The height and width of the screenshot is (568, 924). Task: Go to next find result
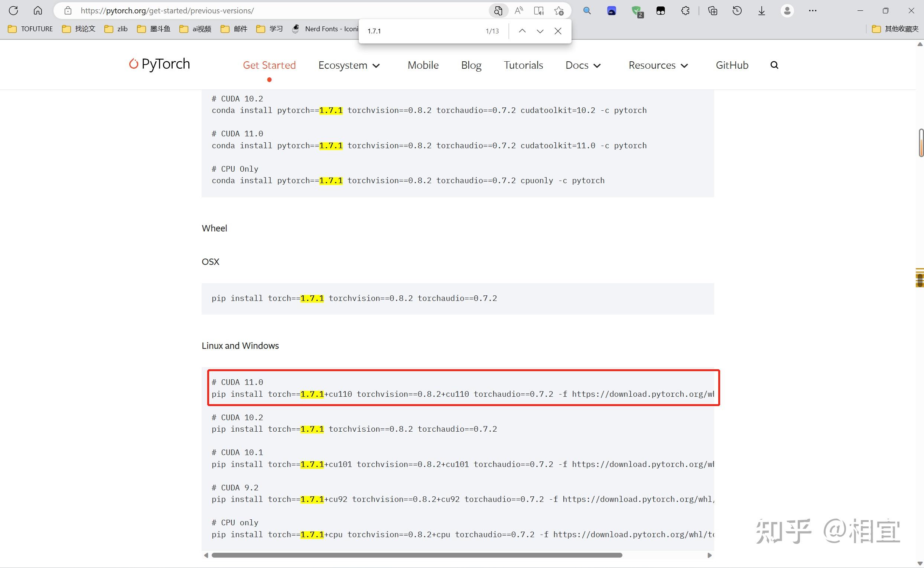540,31
